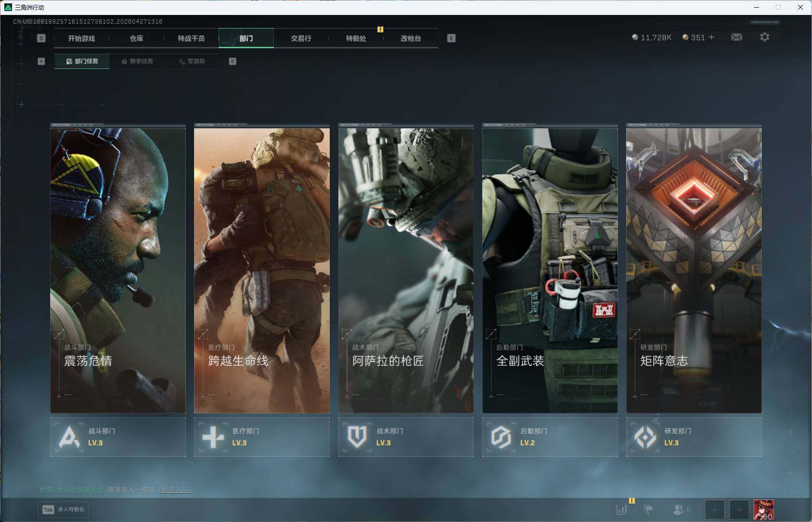Select the 军需处 sub-tab
The image size is (812, 522).
click(192, 61)
